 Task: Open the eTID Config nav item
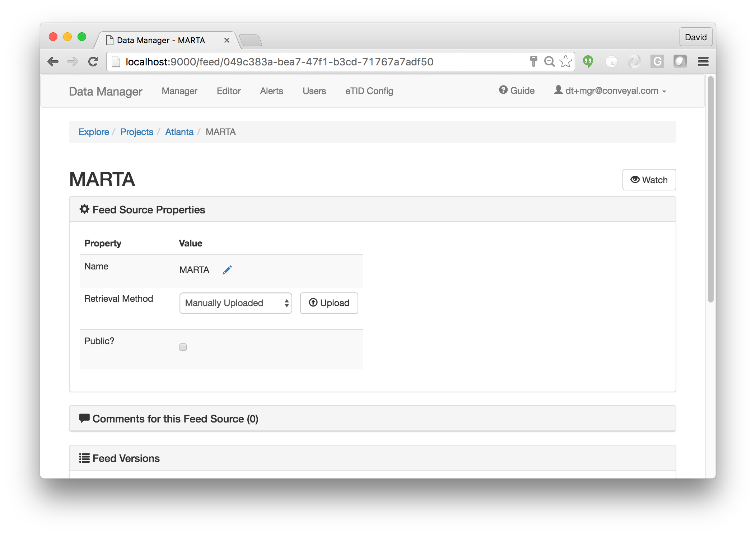[369, 91]
